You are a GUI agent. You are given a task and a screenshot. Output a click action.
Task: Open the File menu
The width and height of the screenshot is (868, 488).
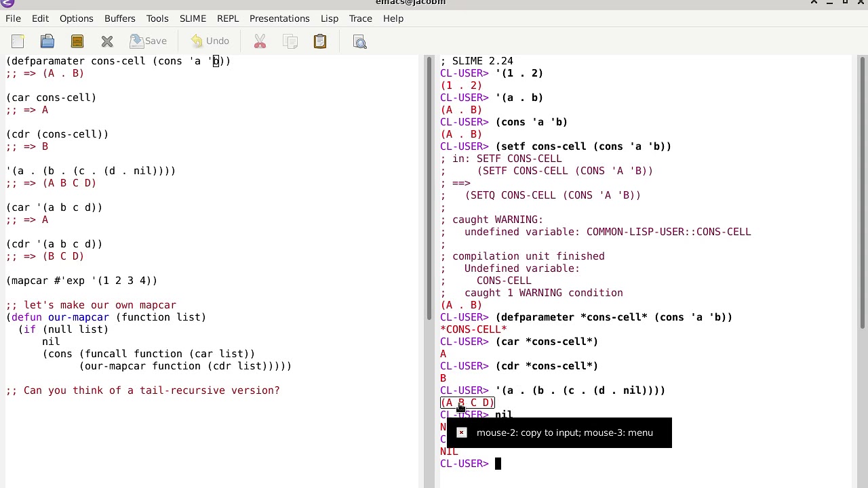pos(13,18)
